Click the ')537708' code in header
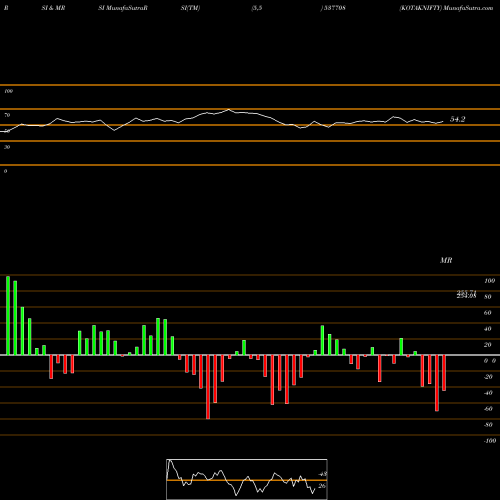The width and height of the screenshot is (500, 500). [x=333, y=8]
